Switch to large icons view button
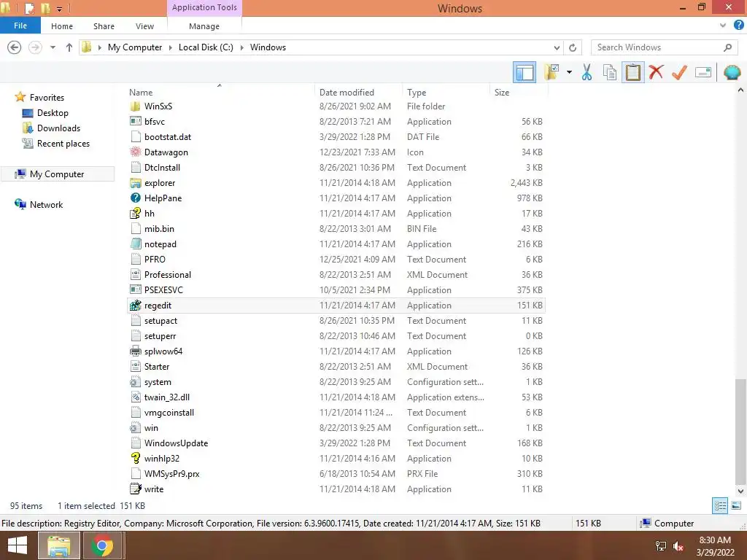747x560 pixels. [736, 505]
